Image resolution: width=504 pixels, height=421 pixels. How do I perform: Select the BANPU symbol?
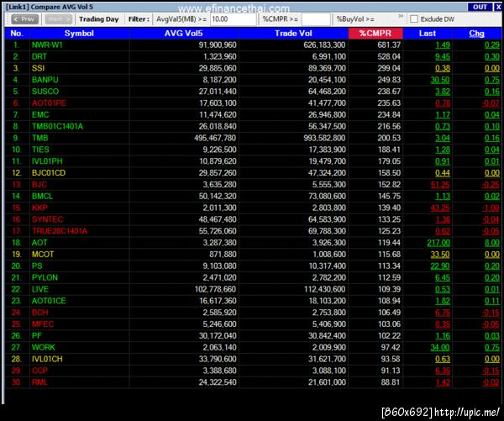(x=45, y=80)
